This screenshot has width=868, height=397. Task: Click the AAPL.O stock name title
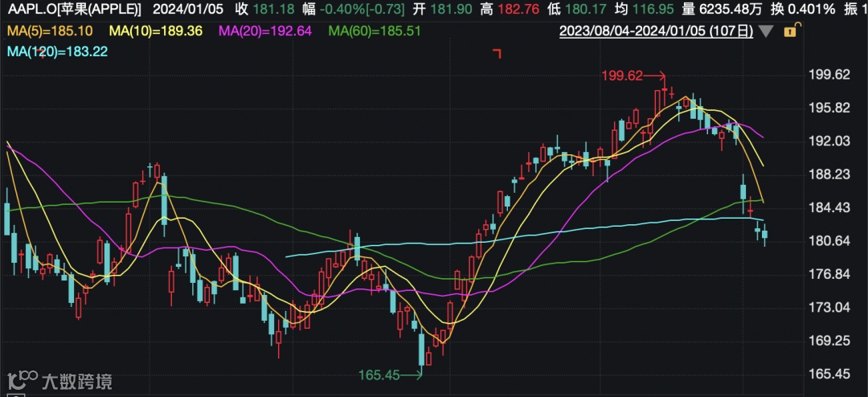point(73,10)
